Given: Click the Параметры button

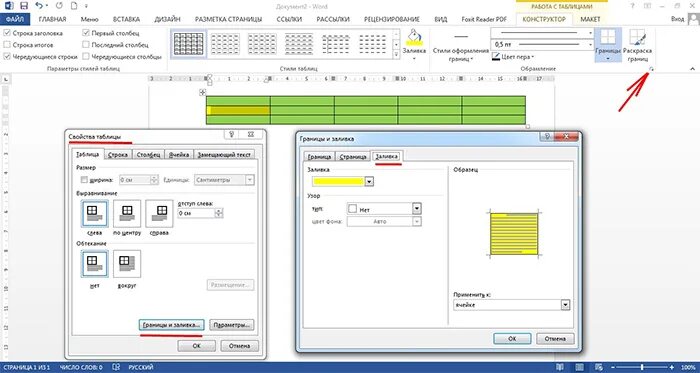Looking at the screenshot, I should [232, 325].
